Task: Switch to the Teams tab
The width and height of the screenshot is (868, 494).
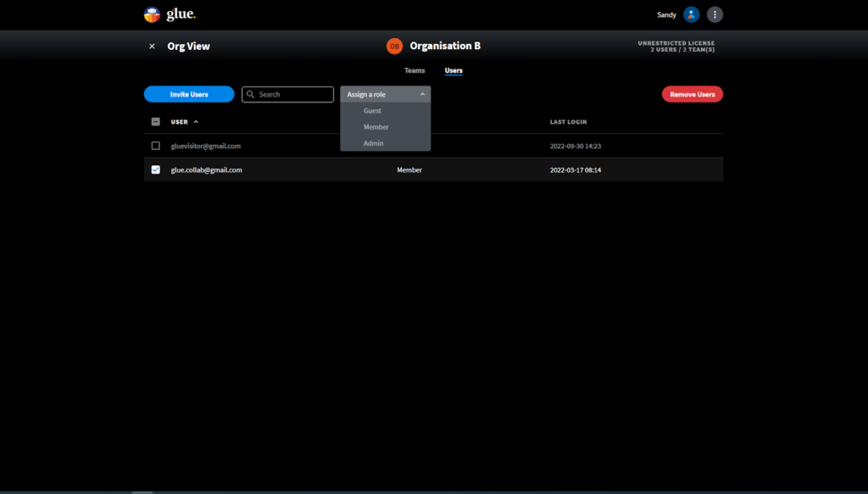Action: coord(415,70)
